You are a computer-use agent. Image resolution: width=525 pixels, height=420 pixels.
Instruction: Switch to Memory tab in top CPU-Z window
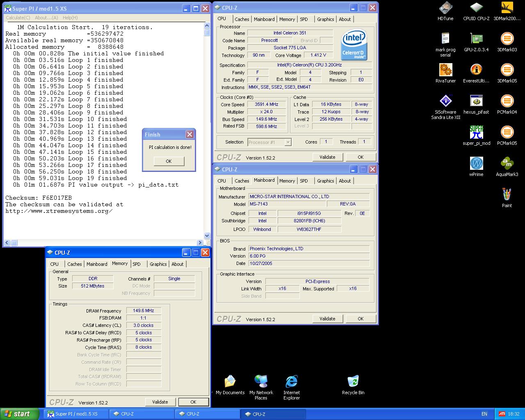pos(287,19)
